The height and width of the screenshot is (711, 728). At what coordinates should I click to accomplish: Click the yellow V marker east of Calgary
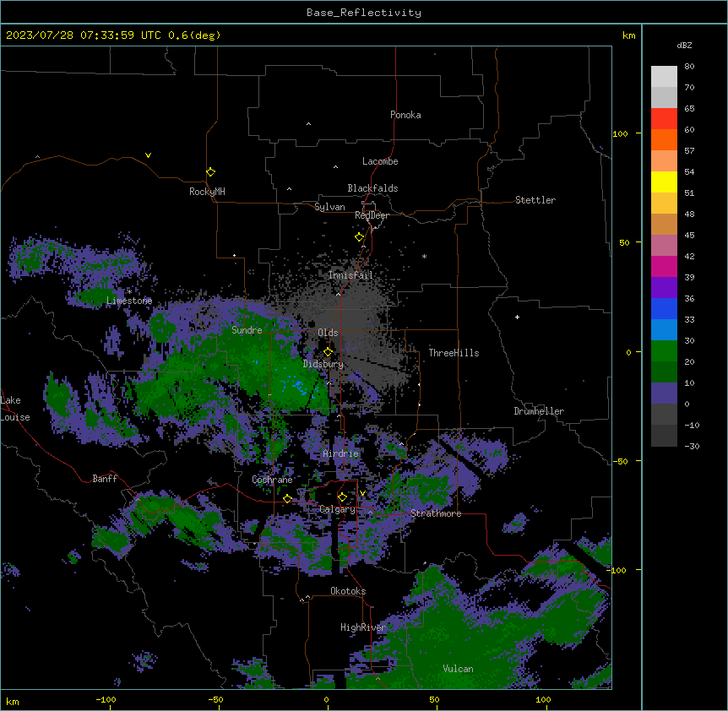coord(362,493)
